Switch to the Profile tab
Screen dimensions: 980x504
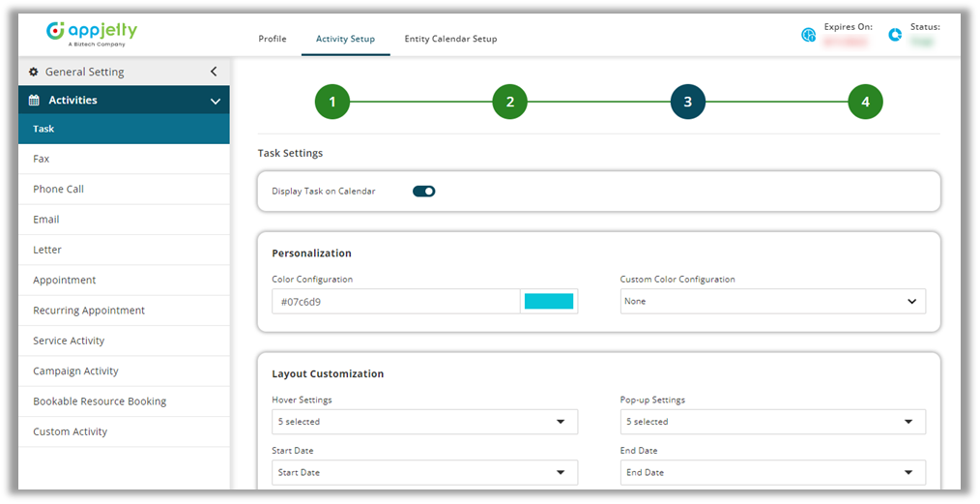[x=273, y=39]
